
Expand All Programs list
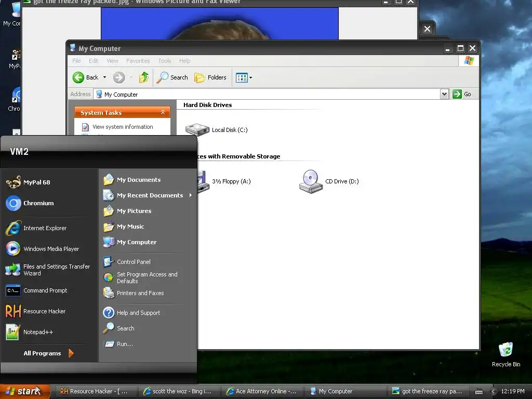tap(48, 353)
